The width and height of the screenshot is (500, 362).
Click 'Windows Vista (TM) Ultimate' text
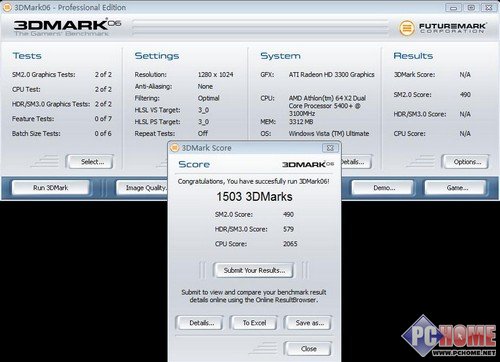pyautogui.click(x=329, y=133)
